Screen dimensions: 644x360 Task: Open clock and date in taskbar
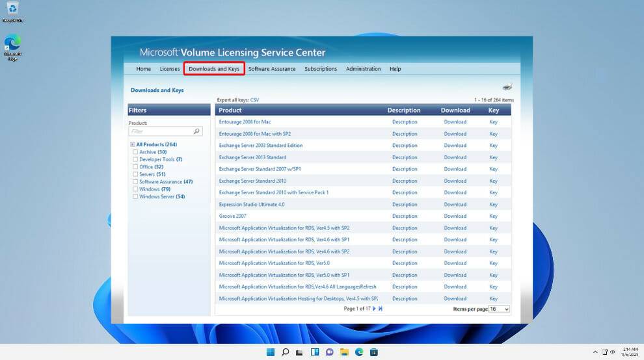(x=630, y=352)
